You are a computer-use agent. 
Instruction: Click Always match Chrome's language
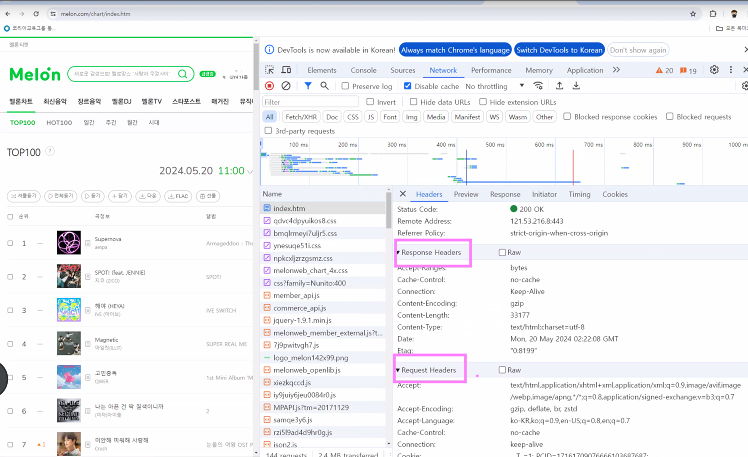click(455, 50)
